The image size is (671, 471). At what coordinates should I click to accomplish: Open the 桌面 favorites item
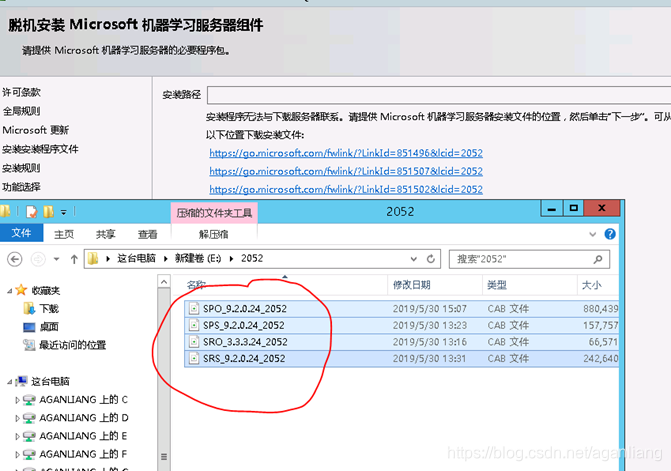[41, 327]
